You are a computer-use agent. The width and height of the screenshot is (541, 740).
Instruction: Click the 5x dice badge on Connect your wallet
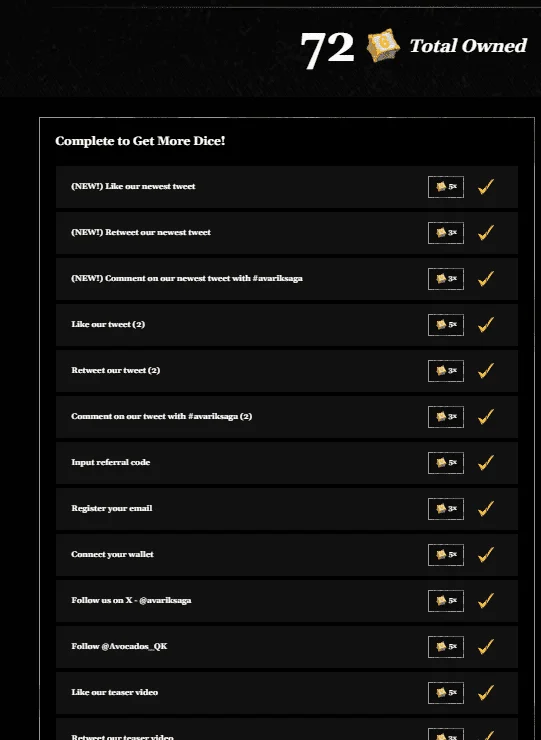(x=446, y=555)
